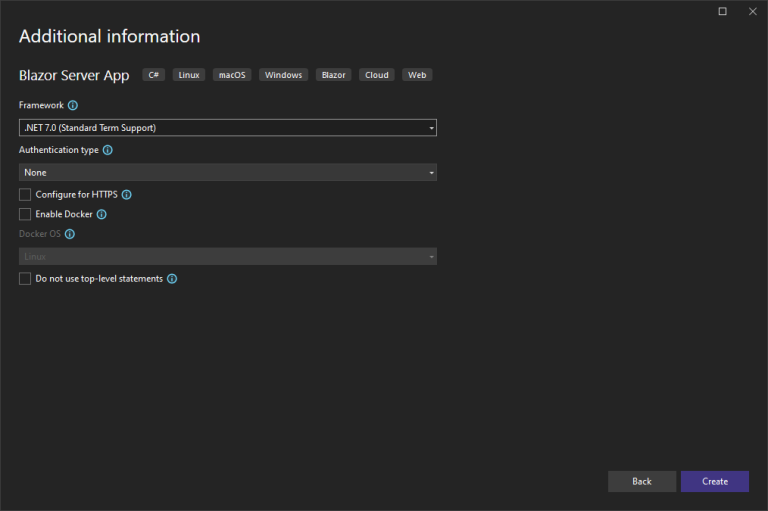This screenshot has width=768, height=511.
Task: Click the Docker OS Linux dropdown
Action: point(228,257)
